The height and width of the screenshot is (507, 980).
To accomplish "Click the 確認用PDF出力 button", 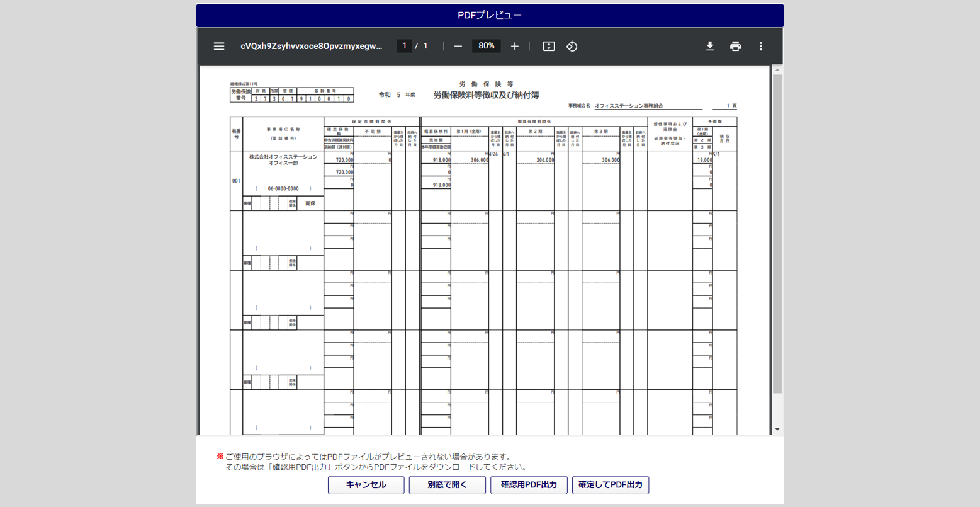I will 529,485.
